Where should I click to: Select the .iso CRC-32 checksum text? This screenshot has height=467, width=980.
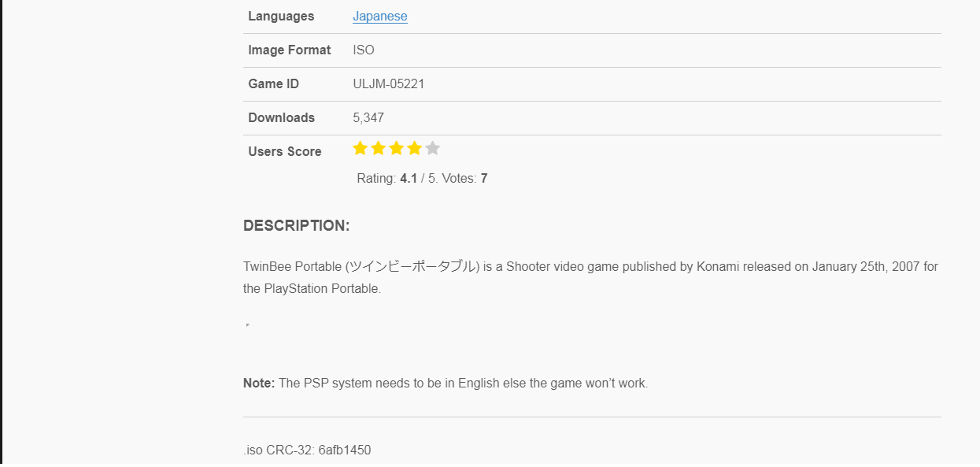pos(307,450)
